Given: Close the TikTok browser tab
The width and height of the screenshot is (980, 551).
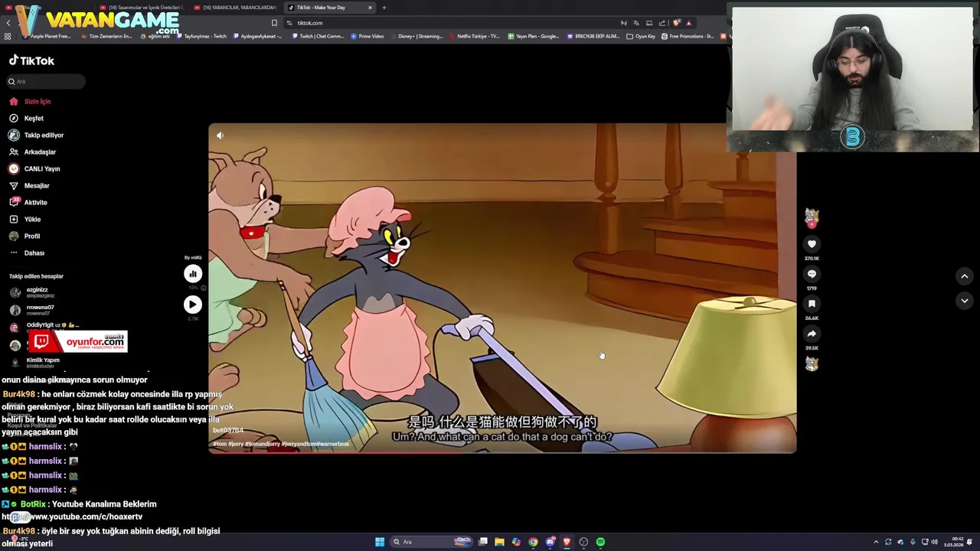Looking at the screenshot, I should (370, 8).
